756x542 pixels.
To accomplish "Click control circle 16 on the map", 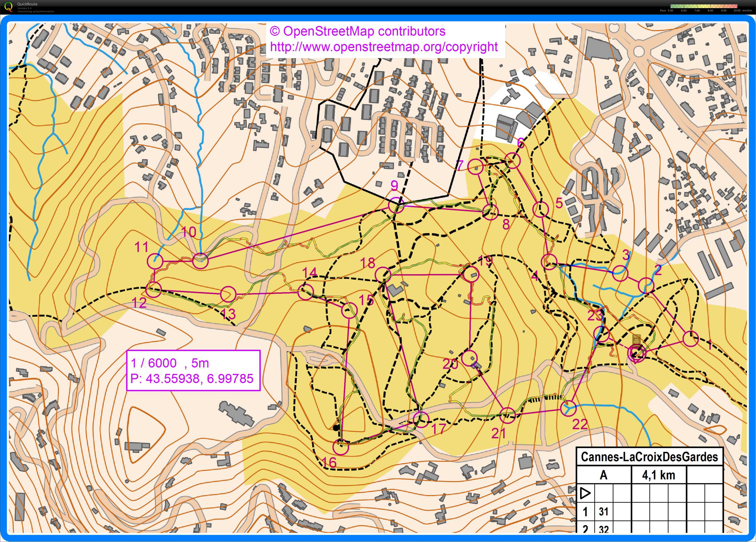I will [x=341, y=447].
